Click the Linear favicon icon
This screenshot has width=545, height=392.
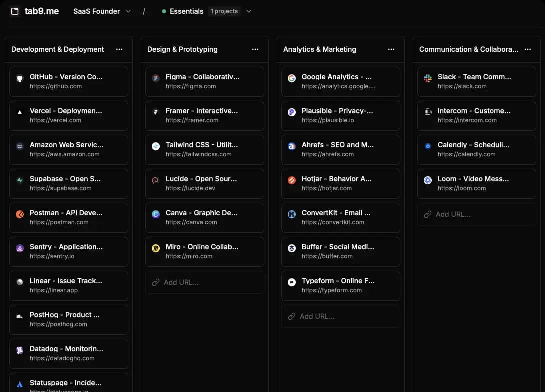pos(20,282)
